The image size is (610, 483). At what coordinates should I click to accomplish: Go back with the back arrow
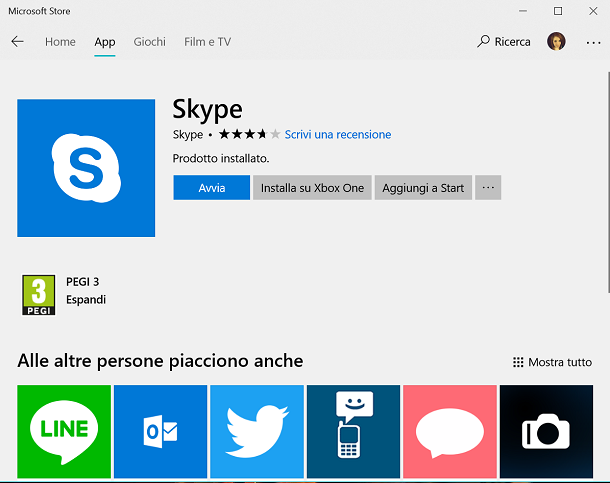18,41
